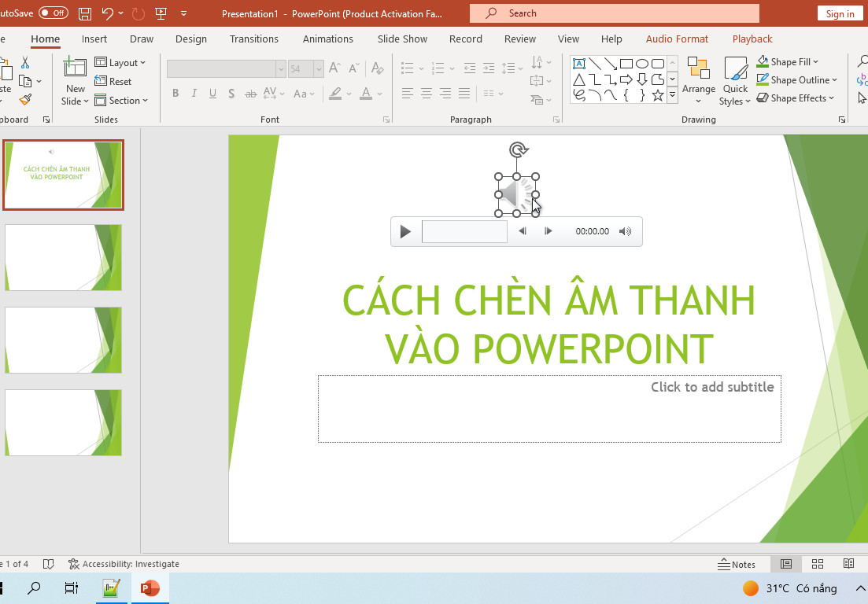Open Font dialog launcher
The height and width of the screenshot is (604, 868).
coord(386,120)
